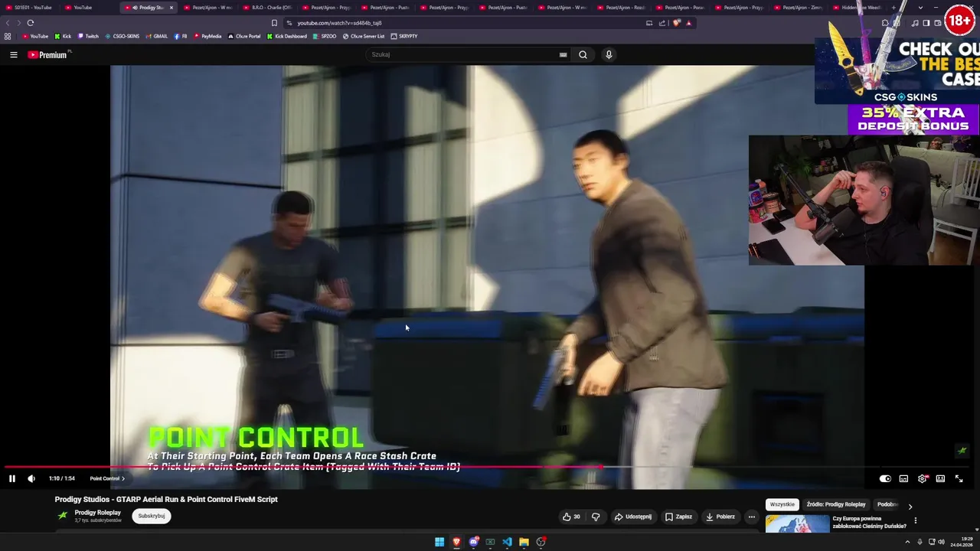This screenshot has width=980, height=551.
Task: Open the Windows Start menu
Action: 439,542
